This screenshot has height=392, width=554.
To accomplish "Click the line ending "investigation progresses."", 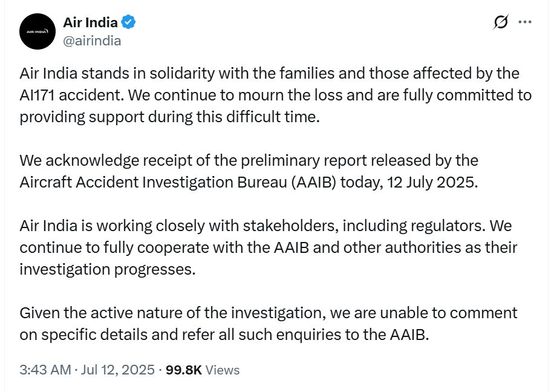I will click(108, 269).
